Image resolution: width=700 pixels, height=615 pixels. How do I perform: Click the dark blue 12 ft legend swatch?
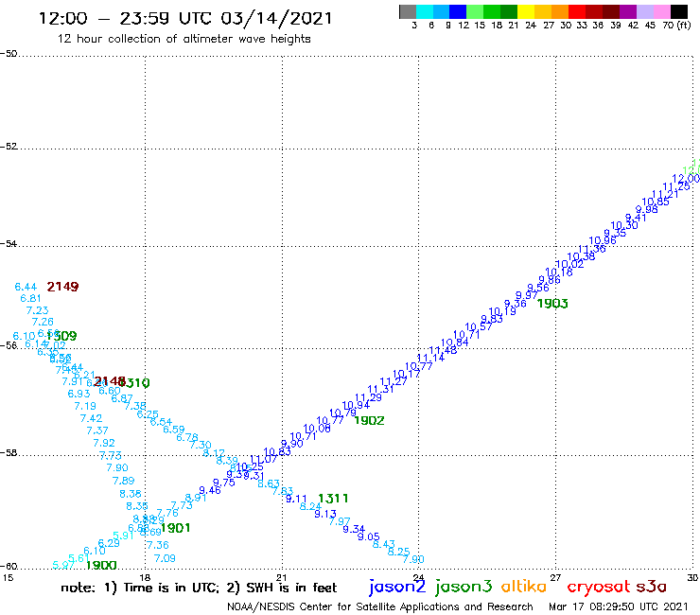pyautogui.click(x=458, y=11)
